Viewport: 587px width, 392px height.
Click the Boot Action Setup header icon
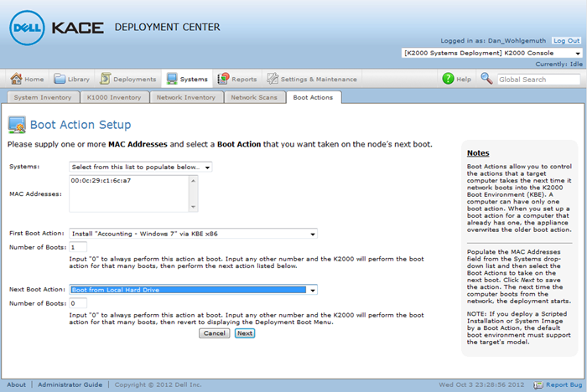click(17, 125)
